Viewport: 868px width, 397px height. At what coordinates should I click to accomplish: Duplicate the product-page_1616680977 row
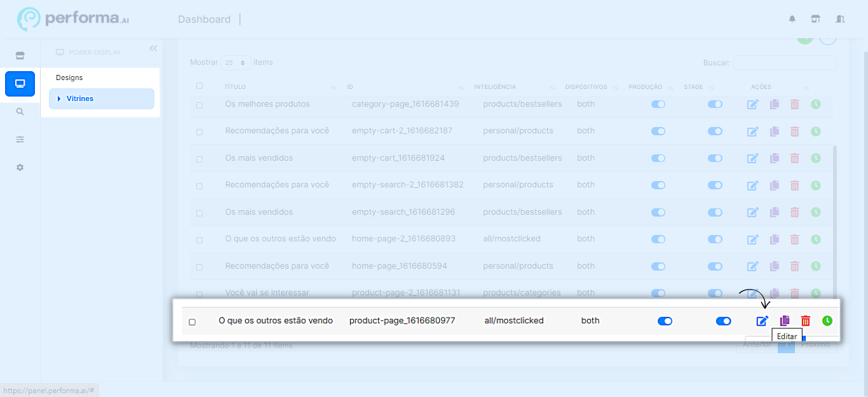(x=785, y=321)
